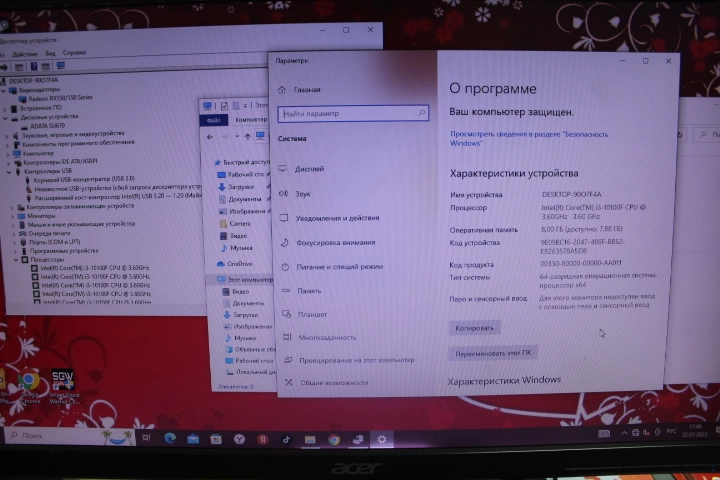
Task: Expand Мониторы node in Device Manager
Action: pyautogui.click(x=13, y=216)
